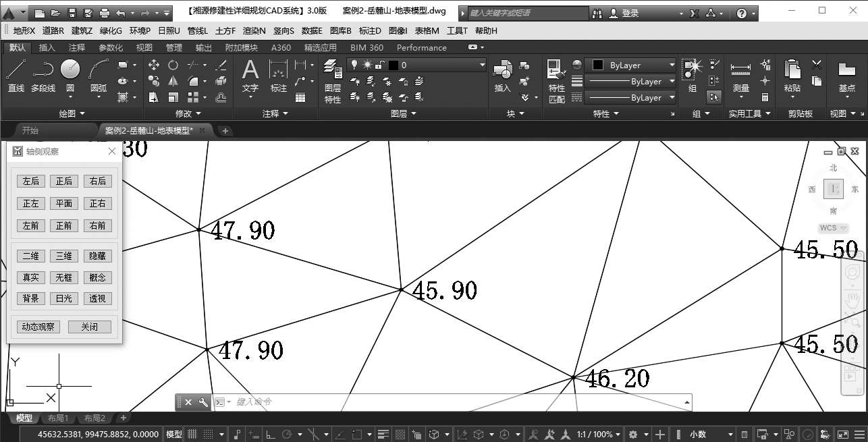The image size is (868, 442).
Task: Toggle ortho mode in status bar
Action: (270, 434)
